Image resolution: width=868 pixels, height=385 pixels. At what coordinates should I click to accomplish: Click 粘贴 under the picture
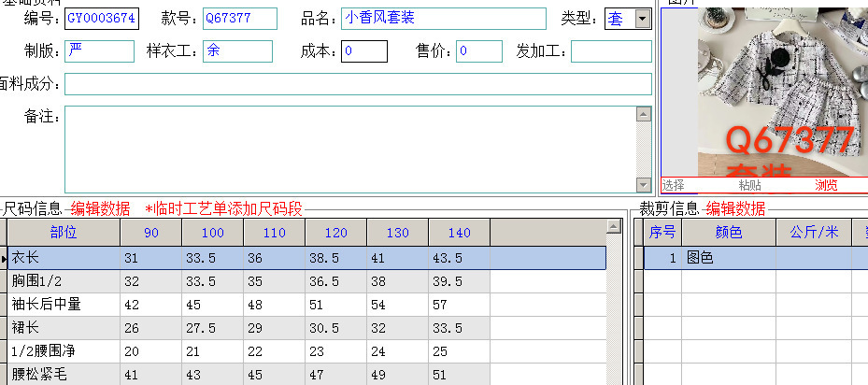[749, 185]
